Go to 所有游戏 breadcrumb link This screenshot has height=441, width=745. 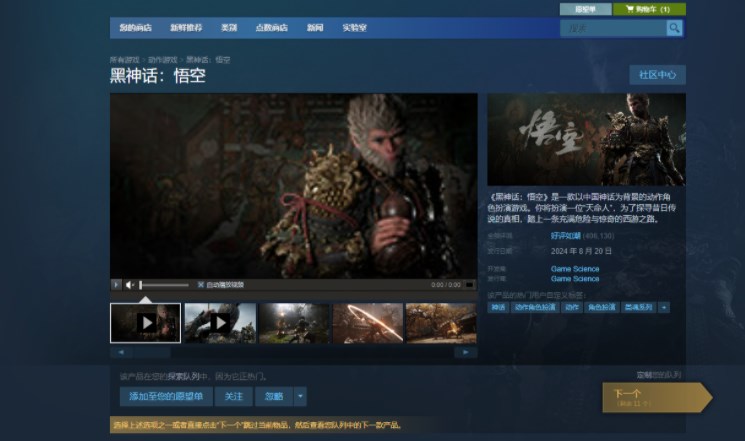[x=124, y=60]
